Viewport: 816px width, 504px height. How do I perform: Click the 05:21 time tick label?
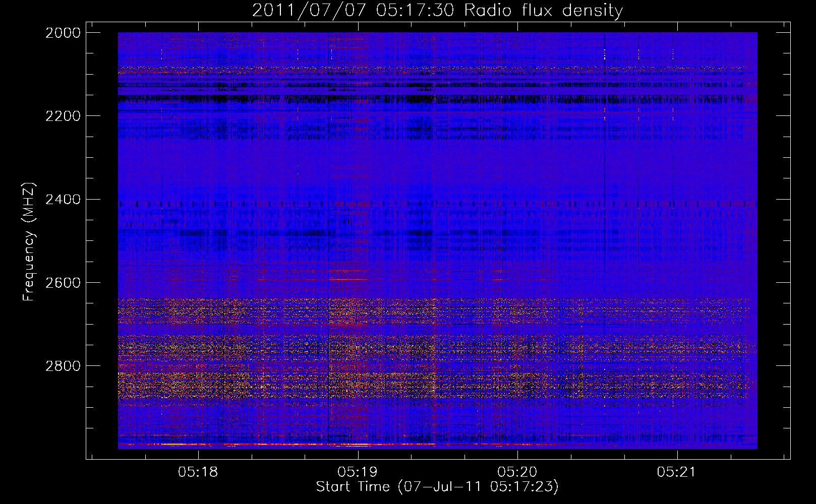[677, 472]
